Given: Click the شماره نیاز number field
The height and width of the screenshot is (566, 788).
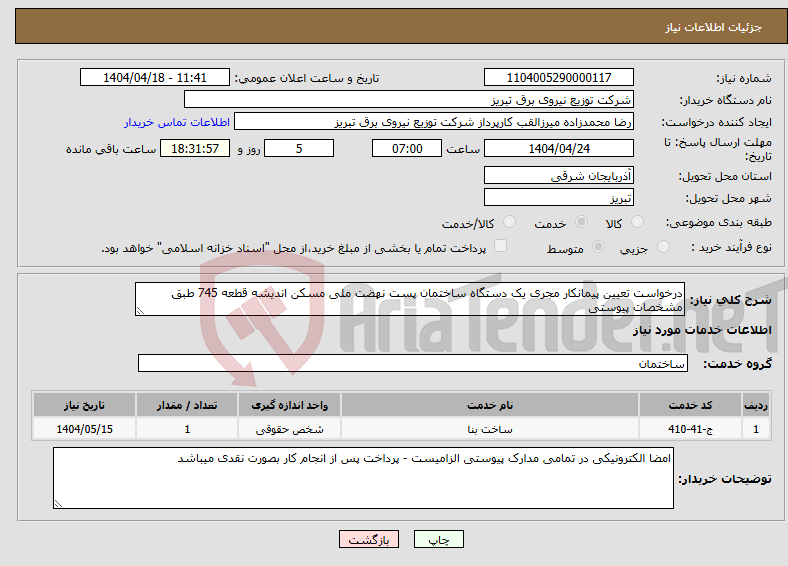Looking at the screenshot, I should [559, 77].
